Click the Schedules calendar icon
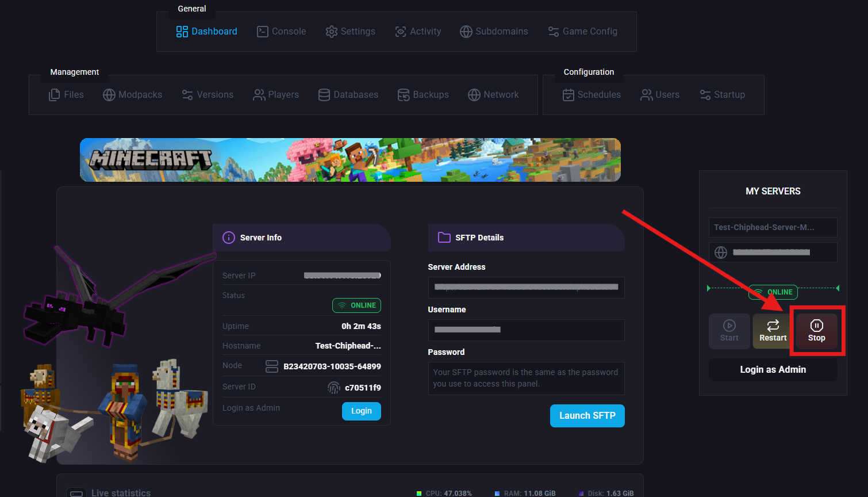868x497 pixels. click(x=569, y=95)
